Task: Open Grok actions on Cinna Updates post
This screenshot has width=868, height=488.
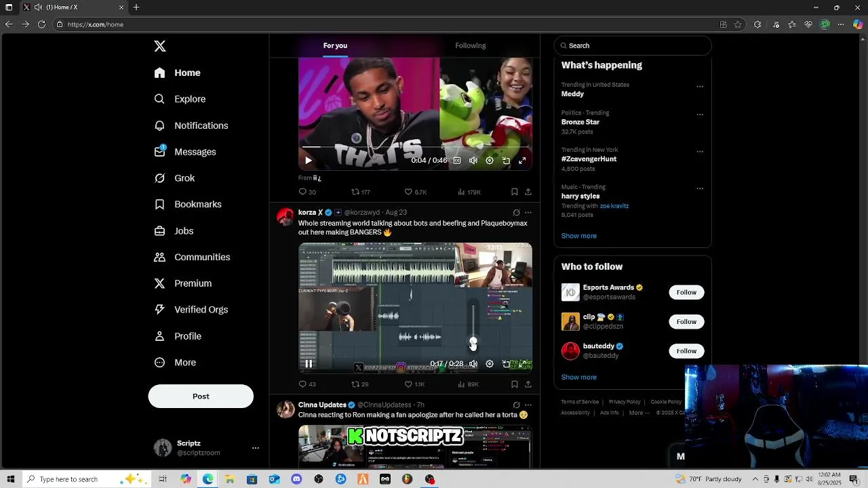Action: coord(516,405)
